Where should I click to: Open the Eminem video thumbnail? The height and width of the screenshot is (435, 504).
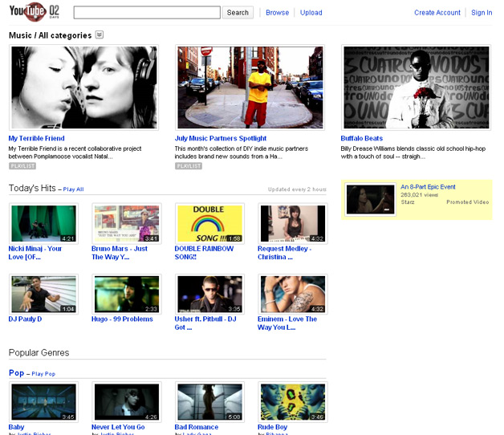pyautogui.click(x=293, y=294)
